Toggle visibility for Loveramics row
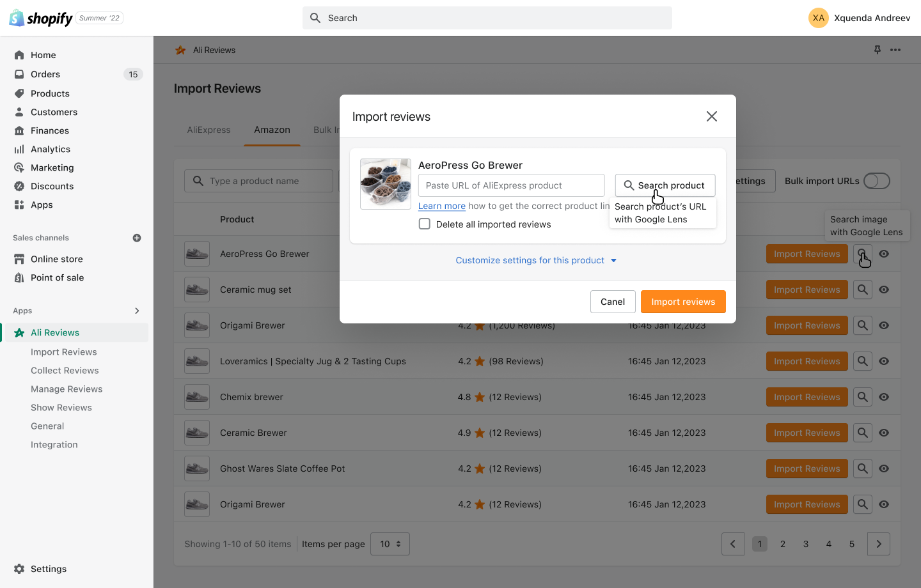This screenshot has height=588, width=921. (x=884, y=361)
